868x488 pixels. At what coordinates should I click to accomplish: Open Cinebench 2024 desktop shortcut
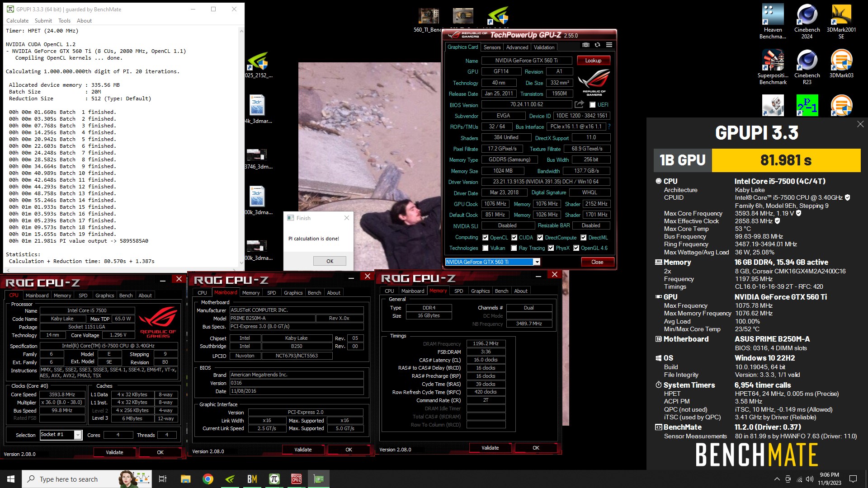pyautogui.click(x=807, y=21)
